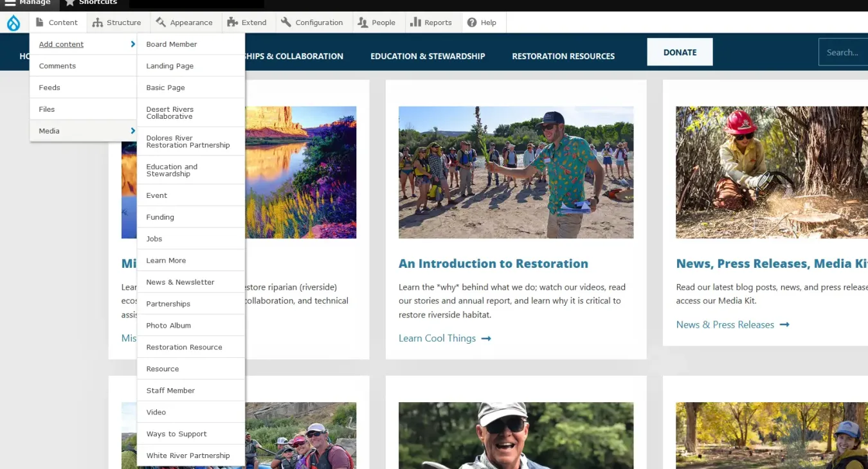Click the People silhouette icon
Screen dimensions: 868x469
(x=363, y=22)
